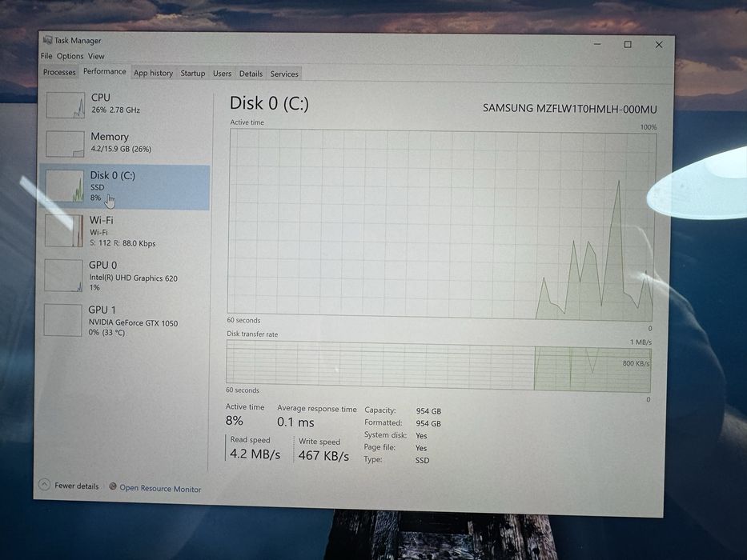This screenshot has height=560, width=747.
Task: Click the System disk Yes value
Action: pos(421,436)
